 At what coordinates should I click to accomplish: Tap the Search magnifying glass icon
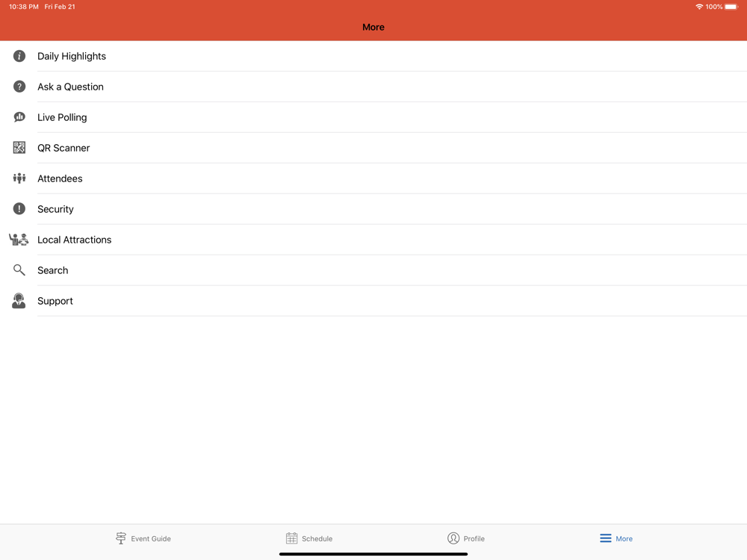(x=19, y=270)
